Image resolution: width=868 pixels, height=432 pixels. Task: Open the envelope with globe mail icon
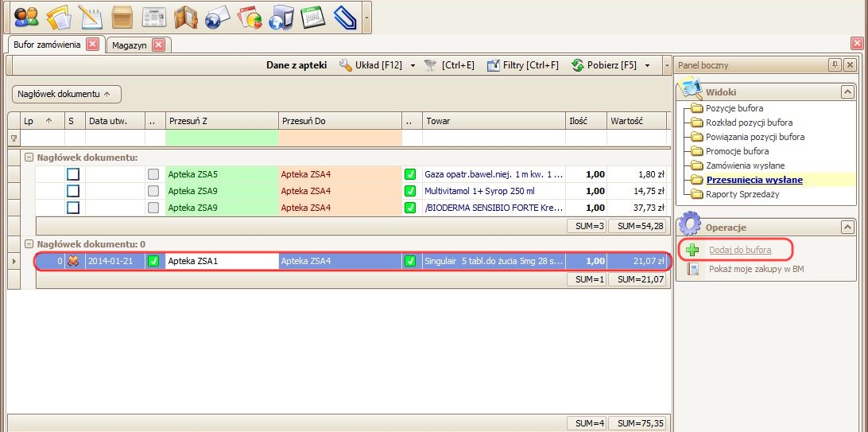click(217, 17)
